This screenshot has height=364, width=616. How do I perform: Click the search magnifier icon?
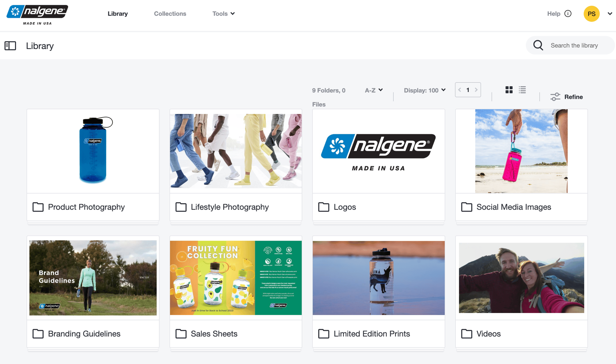pos(538,45)
